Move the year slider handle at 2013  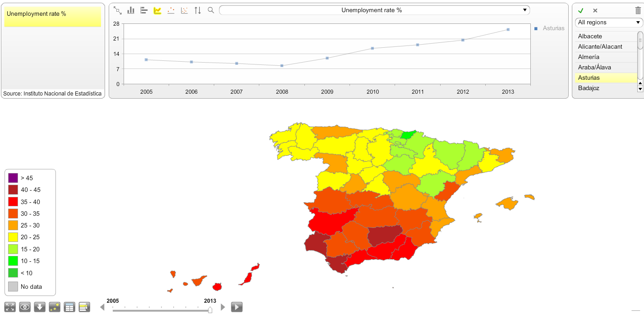(x=210, y=309)
